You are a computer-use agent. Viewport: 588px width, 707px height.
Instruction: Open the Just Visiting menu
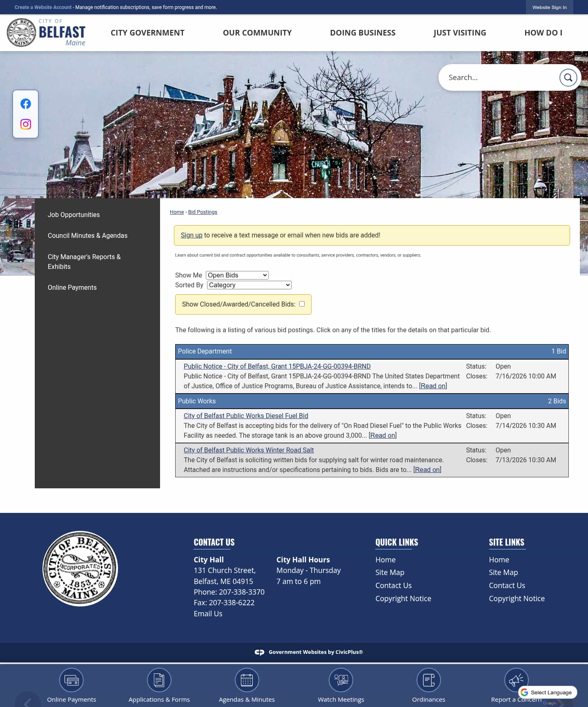pos(460,33)
